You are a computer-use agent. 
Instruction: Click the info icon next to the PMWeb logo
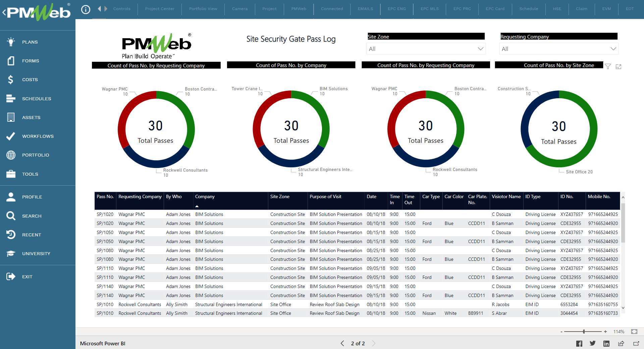click(x=86, y=9)
